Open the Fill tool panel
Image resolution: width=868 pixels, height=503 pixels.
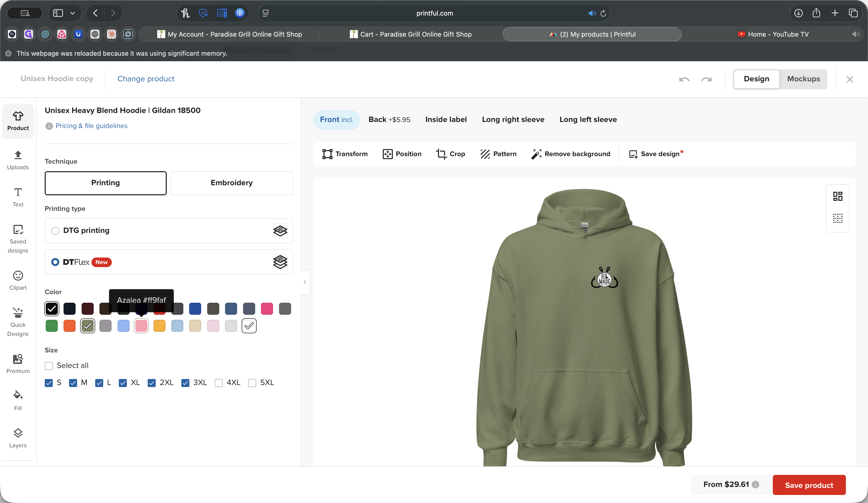click(18, 400)
